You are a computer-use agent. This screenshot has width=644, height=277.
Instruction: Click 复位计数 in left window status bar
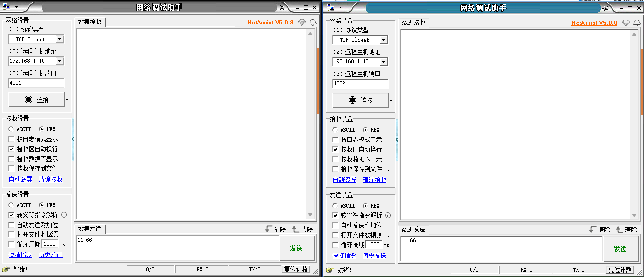296,269
